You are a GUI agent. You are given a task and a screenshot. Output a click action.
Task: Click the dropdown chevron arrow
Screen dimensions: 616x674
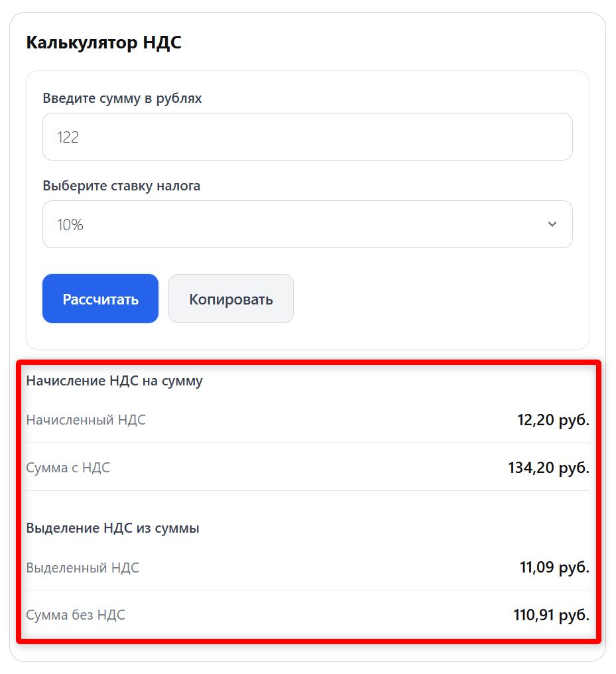click(x=552, y=224)
